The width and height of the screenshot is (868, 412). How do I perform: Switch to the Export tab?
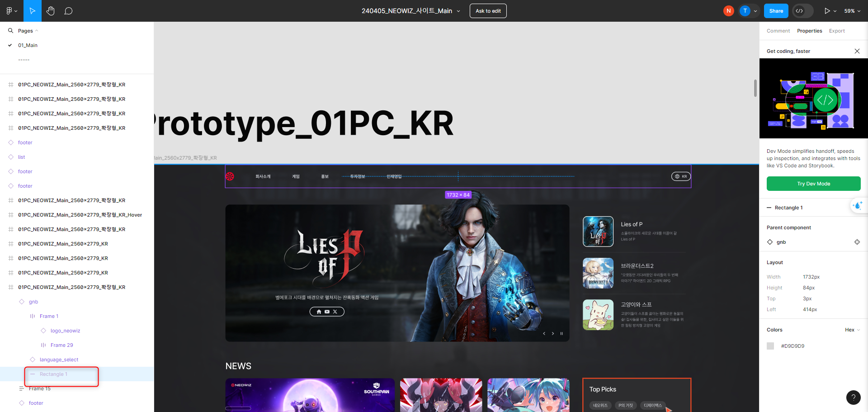click(x=837, y=31)
